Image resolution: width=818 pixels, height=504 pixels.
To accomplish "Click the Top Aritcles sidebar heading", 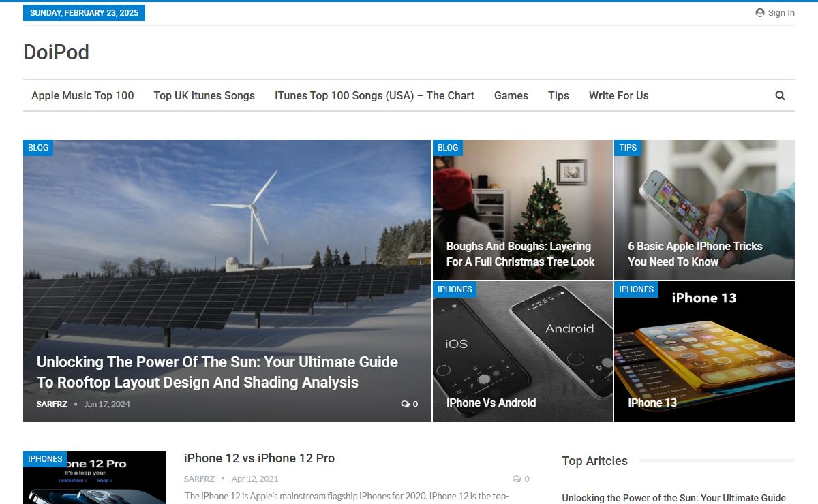I will coord(595,461).
